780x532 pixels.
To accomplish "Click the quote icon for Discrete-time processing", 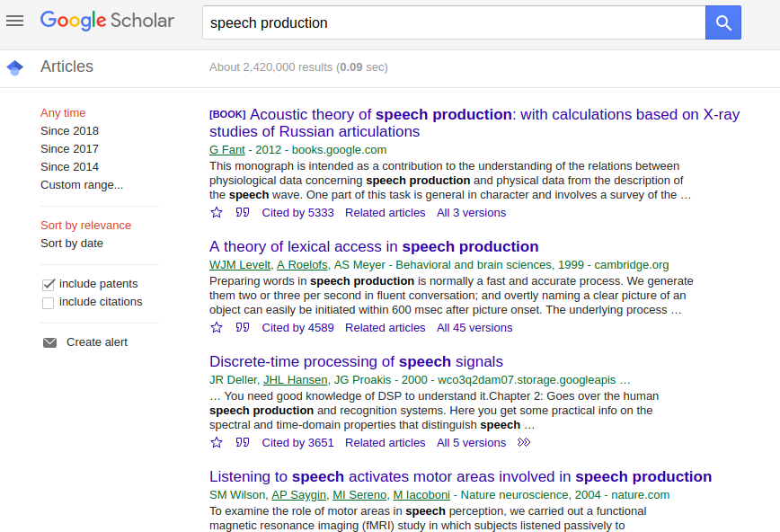I will (243, 442).
